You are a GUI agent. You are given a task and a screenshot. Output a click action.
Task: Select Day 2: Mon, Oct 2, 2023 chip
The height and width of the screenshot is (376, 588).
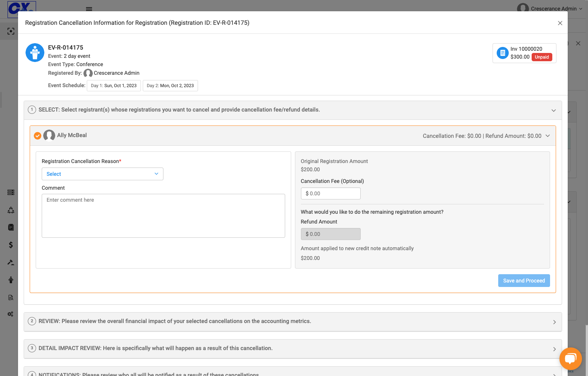tap(170, 86)
